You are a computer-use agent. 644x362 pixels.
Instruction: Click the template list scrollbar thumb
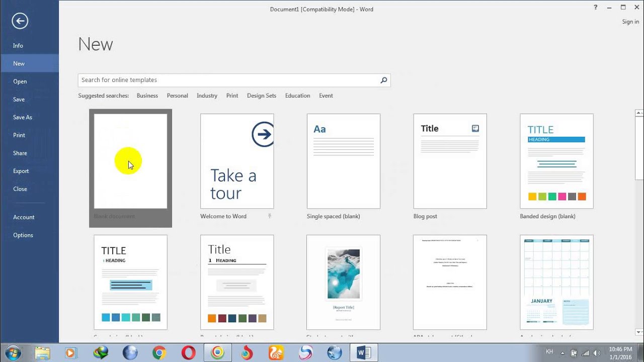(x=639, y=148)
